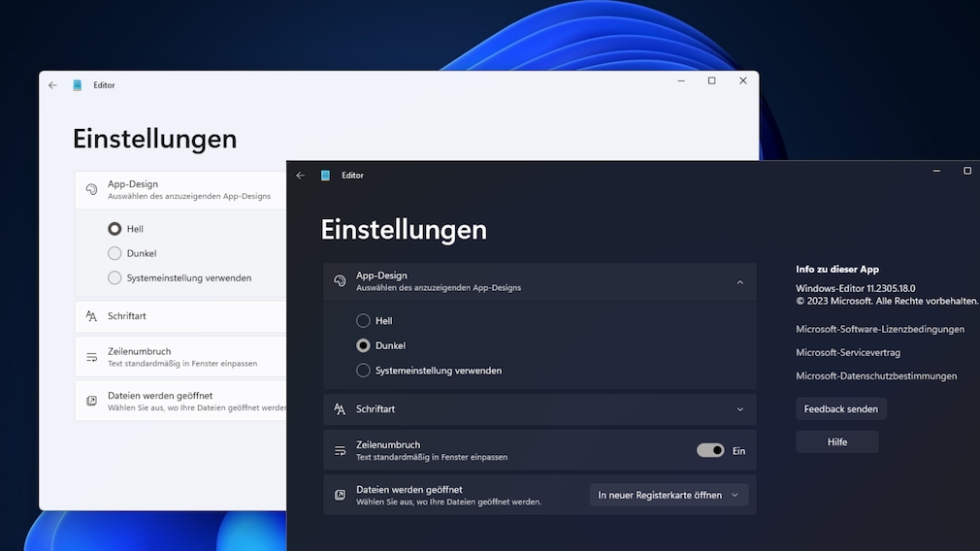
Task: Open 'In neuer Registerkarte öffnen' dropdown
Action: coord(669,495)
